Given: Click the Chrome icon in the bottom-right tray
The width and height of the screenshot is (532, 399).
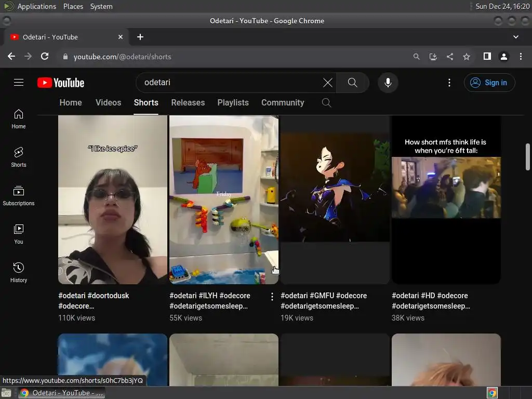Looking at the screenshot, I should point(492,393).
